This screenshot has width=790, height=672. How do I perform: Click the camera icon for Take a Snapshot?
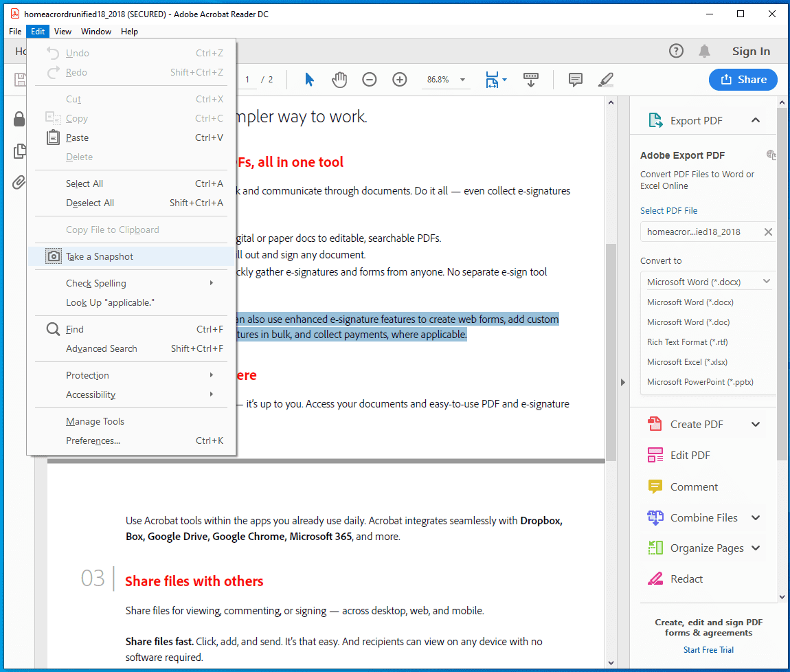(54, 256)
